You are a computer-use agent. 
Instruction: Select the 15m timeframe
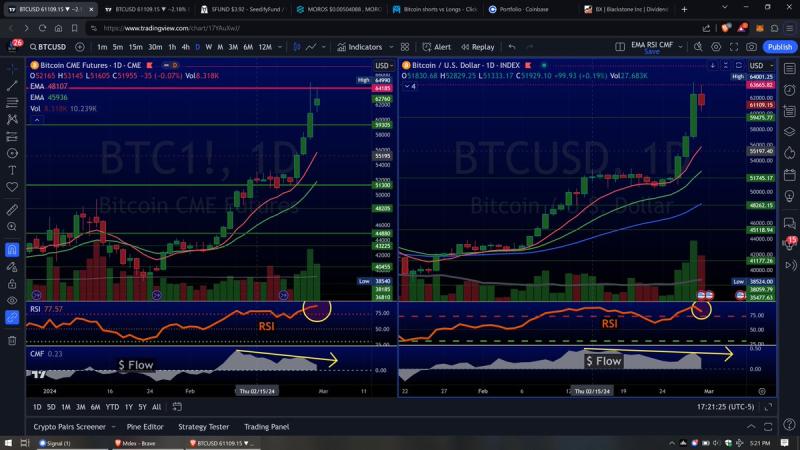pos(135,47)
